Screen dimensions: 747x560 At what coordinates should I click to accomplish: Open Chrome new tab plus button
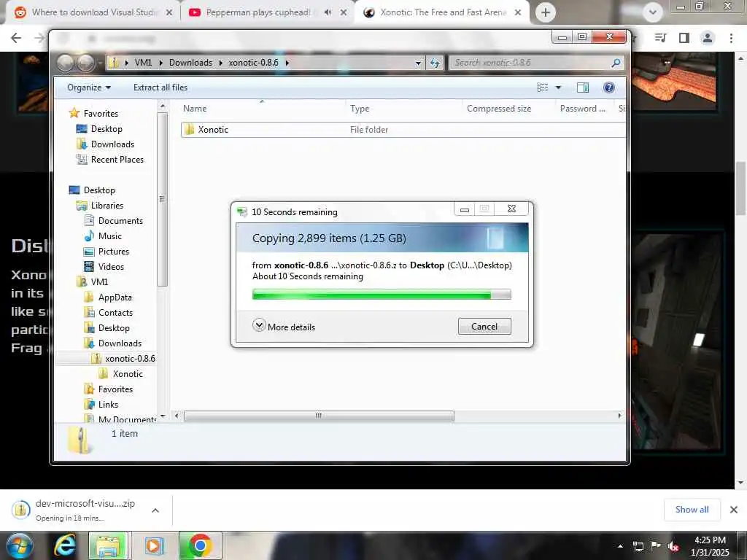[546, 12]
